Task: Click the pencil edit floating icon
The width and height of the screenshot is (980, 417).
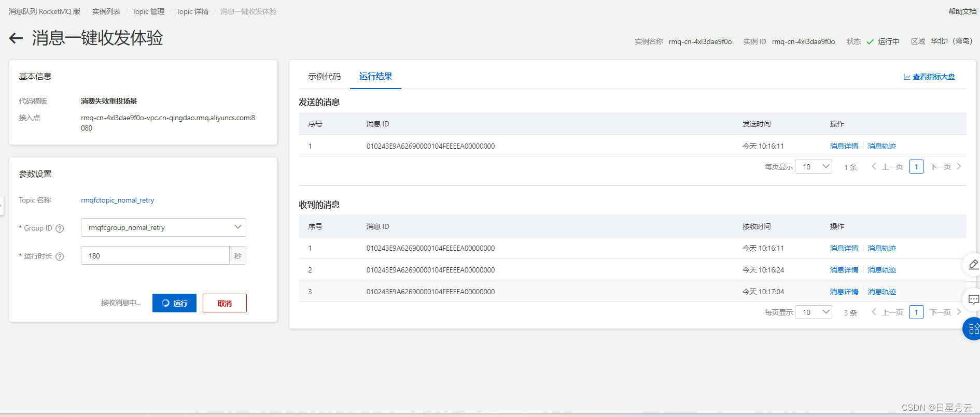Action: coord(973,265)
